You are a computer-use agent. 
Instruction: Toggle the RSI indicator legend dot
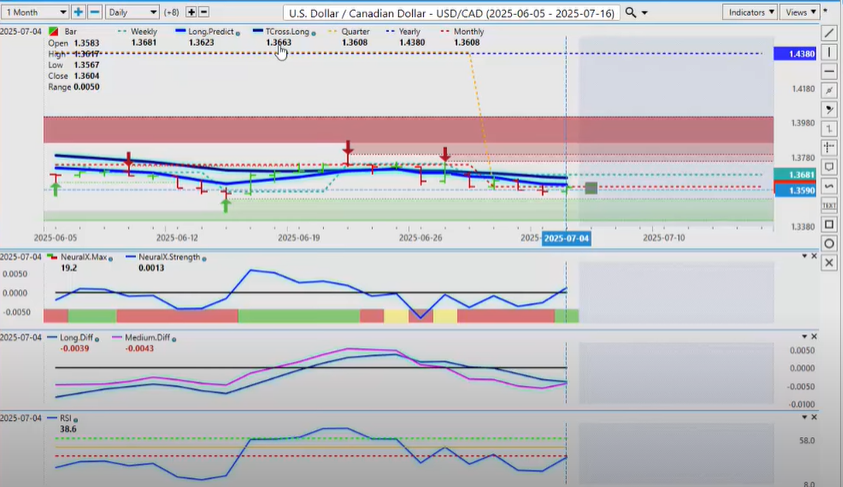[x=75, y=420]
